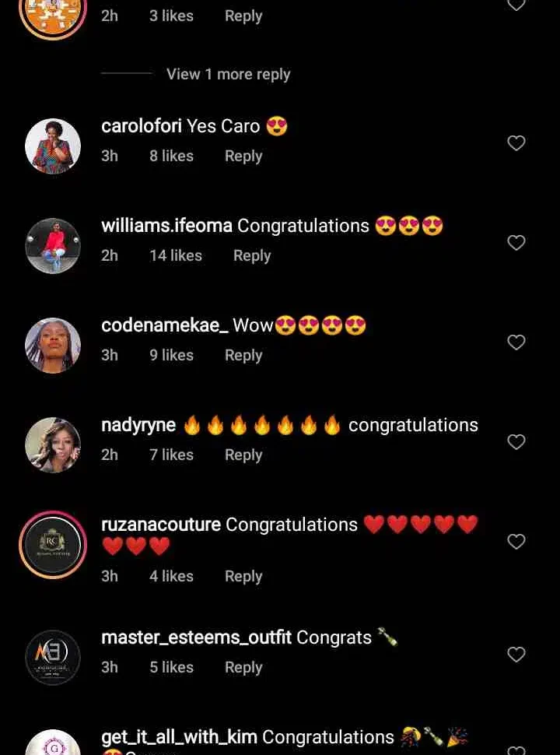
Task: Open codenamekae_ profile photo
Action: [x=53, y=346]
